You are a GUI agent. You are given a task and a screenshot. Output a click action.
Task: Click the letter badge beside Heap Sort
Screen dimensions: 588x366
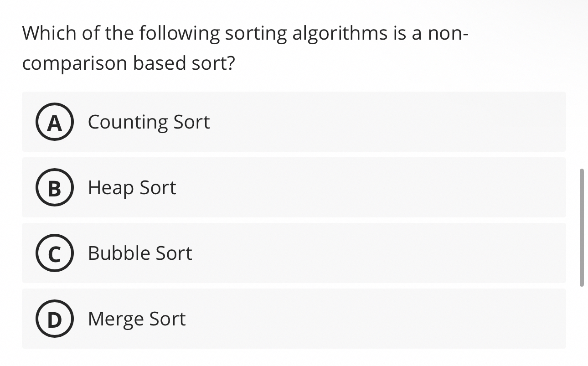[54, 187]
